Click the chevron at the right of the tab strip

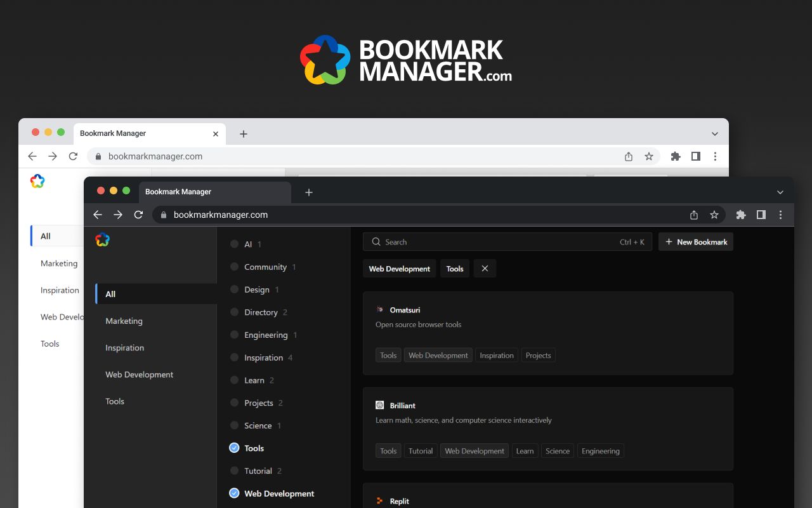780,192
